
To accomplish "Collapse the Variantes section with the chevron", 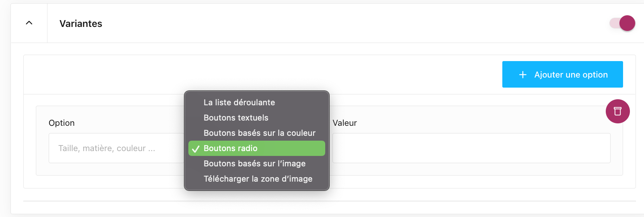I will [29, 23].
